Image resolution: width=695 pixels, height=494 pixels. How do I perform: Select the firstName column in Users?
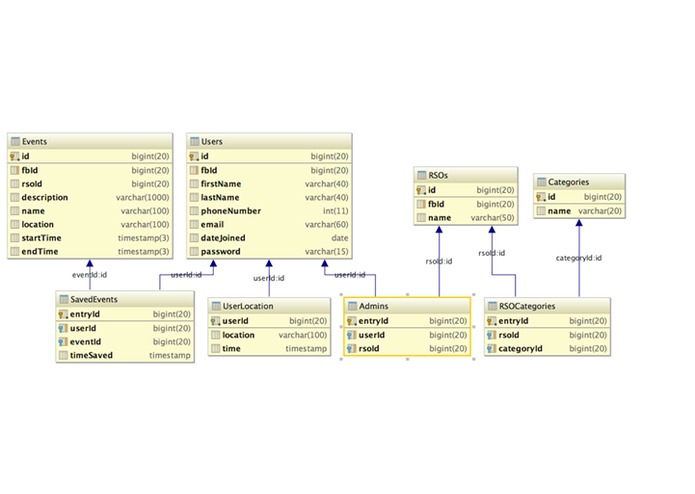click(269, 184)
